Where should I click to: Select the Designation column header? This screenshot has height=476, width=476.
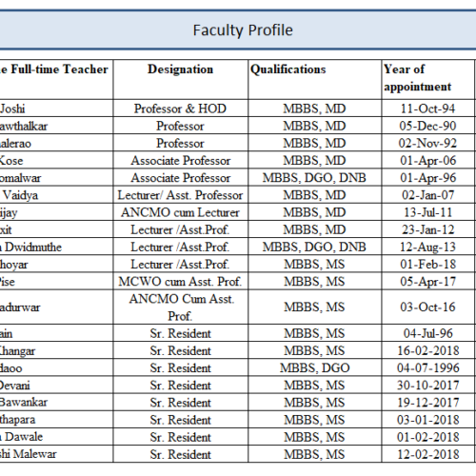point(181,79)
